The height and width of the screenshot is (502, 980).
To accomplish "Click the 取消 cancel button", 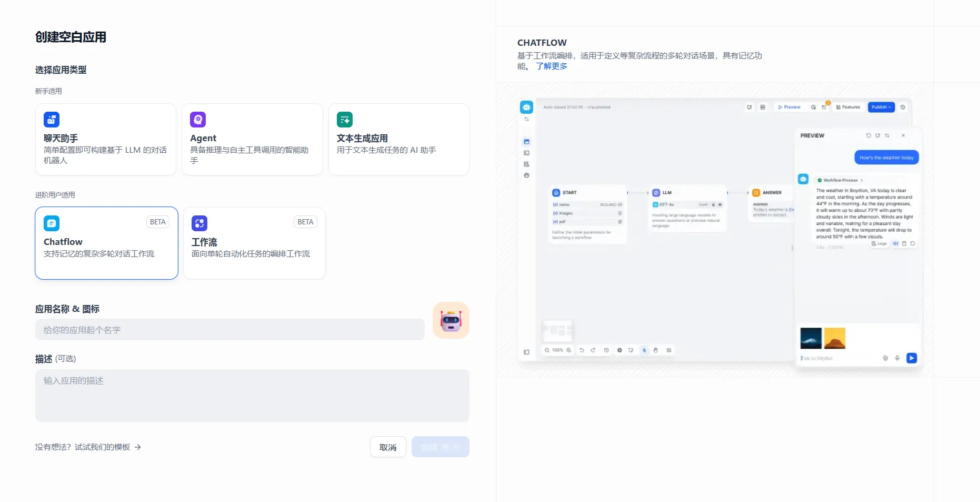I will 388,447.
